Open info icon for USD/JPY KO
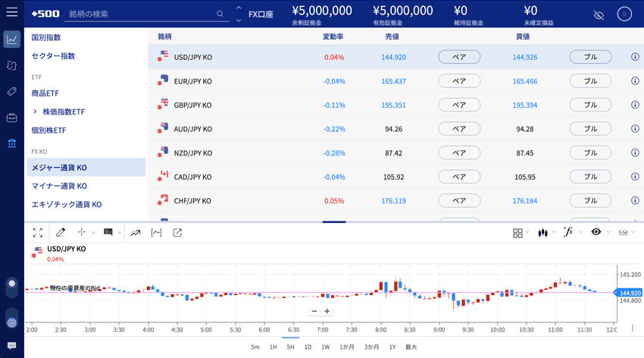The height and width of the screenshot is (358, 644). point(635,57)
